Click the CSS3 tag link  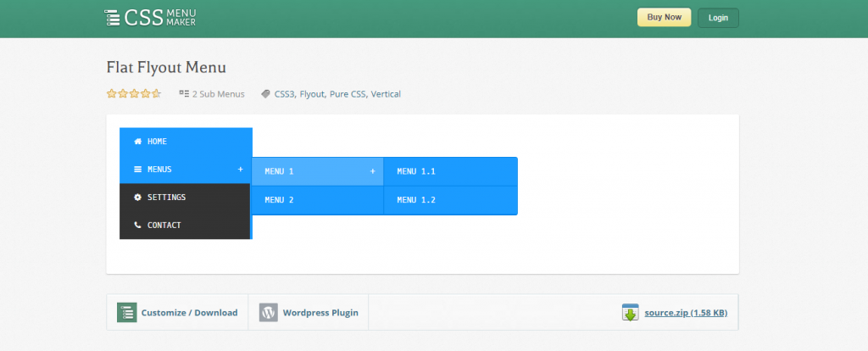pos(284,94)
